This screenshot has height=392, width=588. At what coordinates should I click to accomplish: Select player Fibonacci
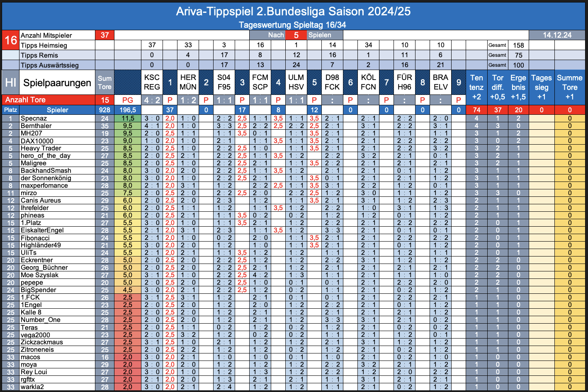coord(57,238)
